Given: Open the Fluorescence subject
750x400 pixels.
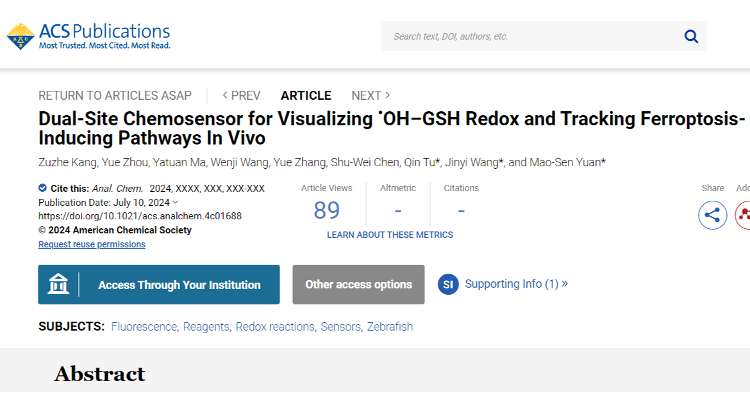Looking at the screenshot, I should pyautogui.click(x=144, y=327).
